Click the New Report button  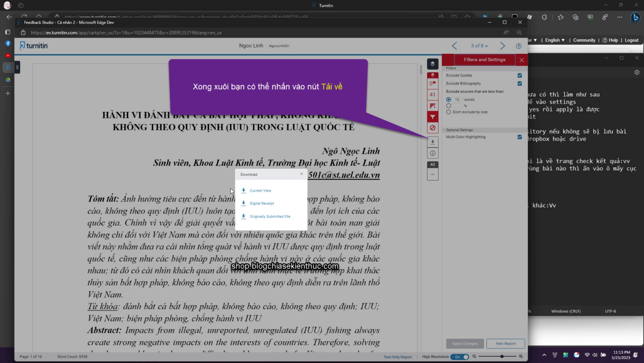click(505, 343)
